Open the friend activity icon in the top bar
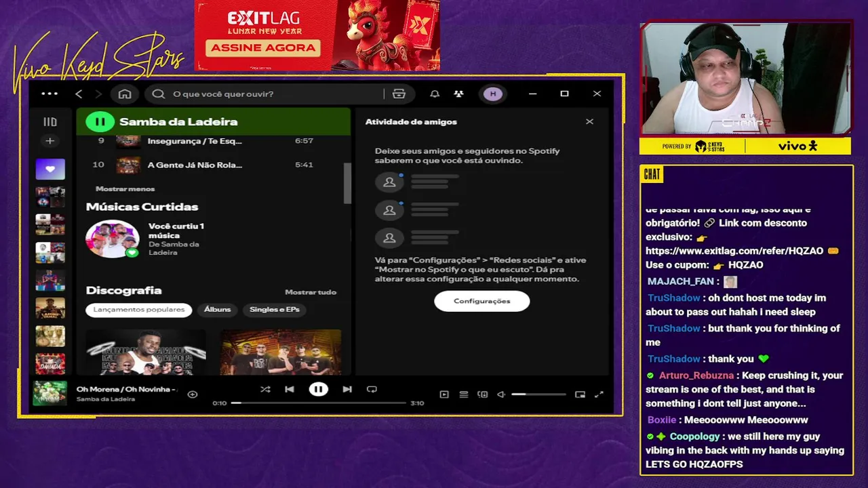Image resolution: width=868 pixels, height=488 pixels. coord(459,94)
